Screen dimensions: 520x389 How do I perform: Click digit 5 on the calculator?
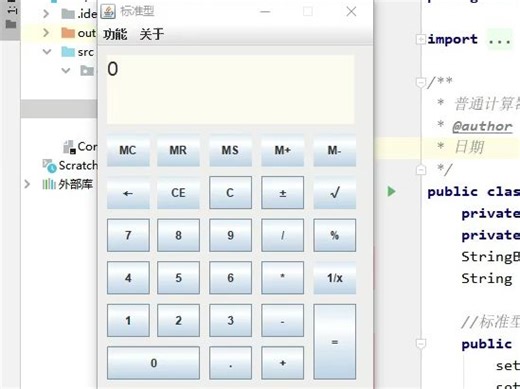pyautogui.click(x=178, y=278)
